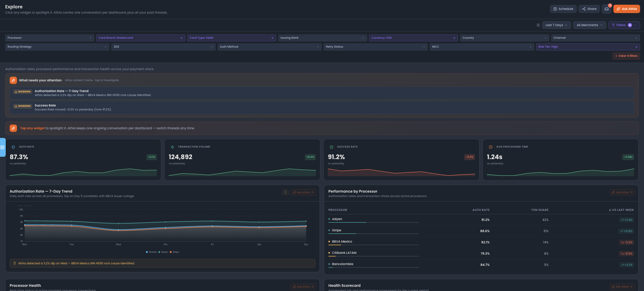Click the Auth Rate shield icon
The image size is (644, 291).
(x=13, y=147)
